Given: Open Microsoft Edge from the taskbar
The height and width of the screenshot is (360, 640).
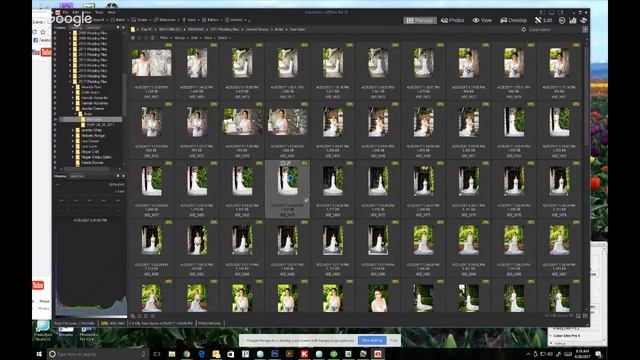Looking at the screenshot, I should pos(202,354).
